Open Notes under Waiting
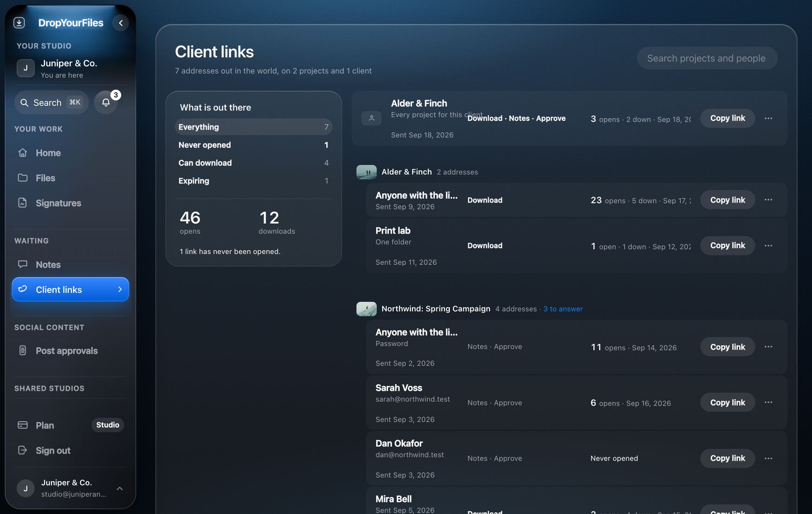This screenshot has width=812, height=514. (70, 265)
